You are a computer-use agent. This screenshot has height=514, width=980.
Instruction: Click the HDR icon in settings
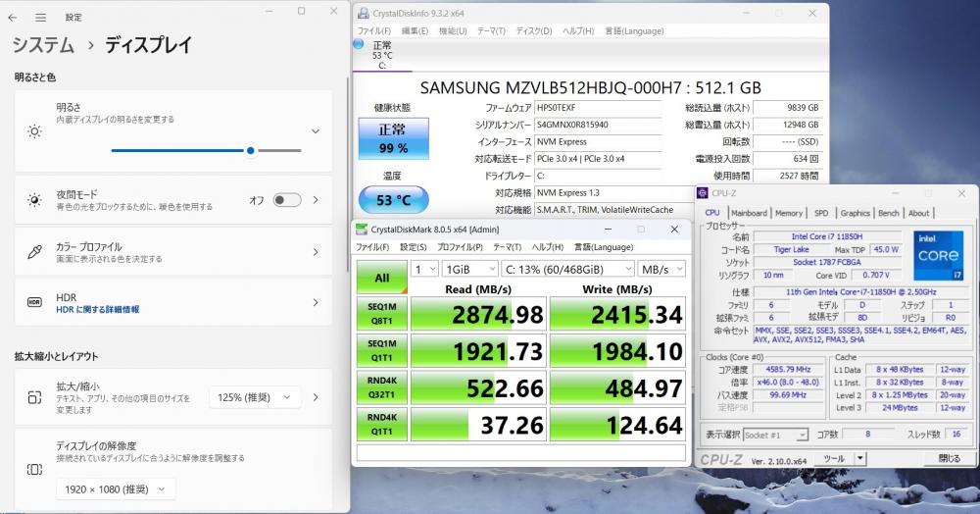coord(34,303)
